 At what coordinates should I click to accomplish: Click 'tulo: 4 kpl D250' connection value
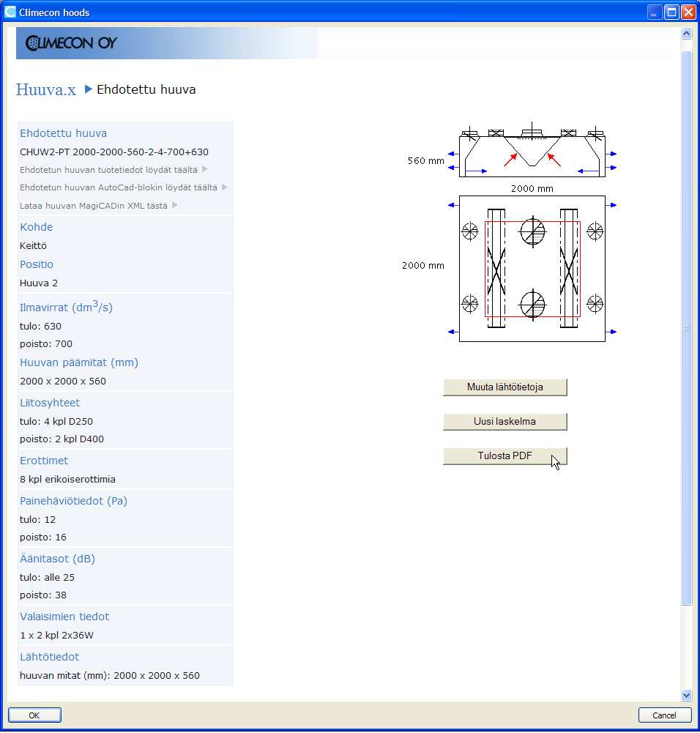tap(56, 421)
